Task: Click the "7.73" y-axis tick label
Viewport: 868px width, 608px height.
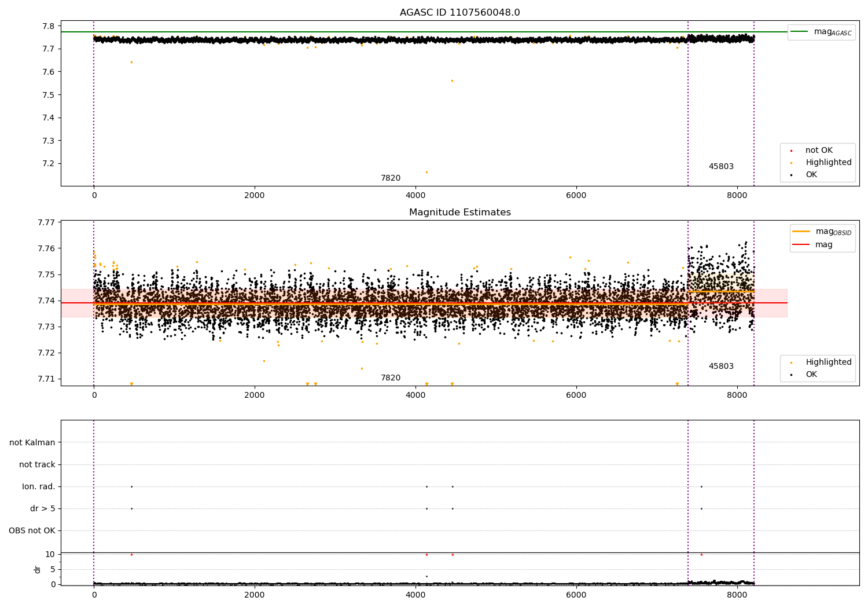Action: tap(46, 327)
